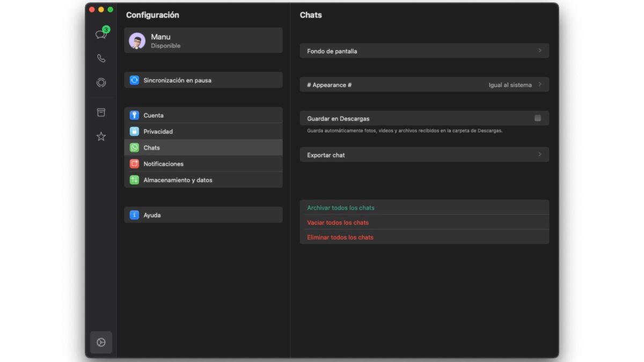
Task: Click the sync paused icon
Action: [x=134, y=80]
